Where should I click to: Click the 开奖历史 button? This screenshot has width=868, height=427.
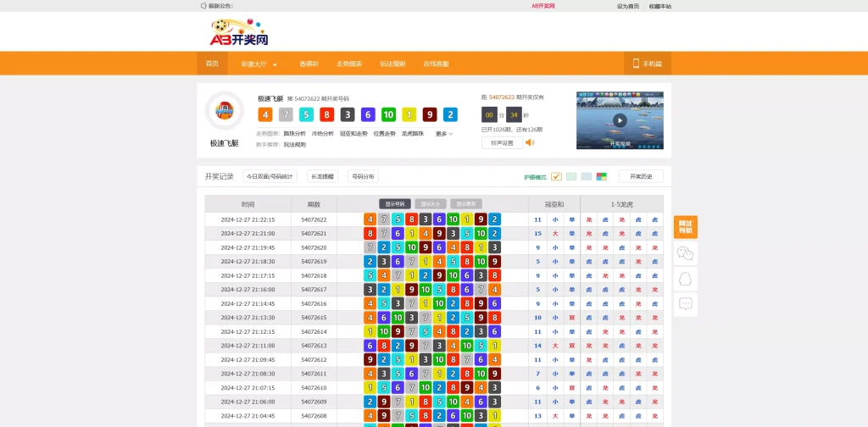[641, 176]
